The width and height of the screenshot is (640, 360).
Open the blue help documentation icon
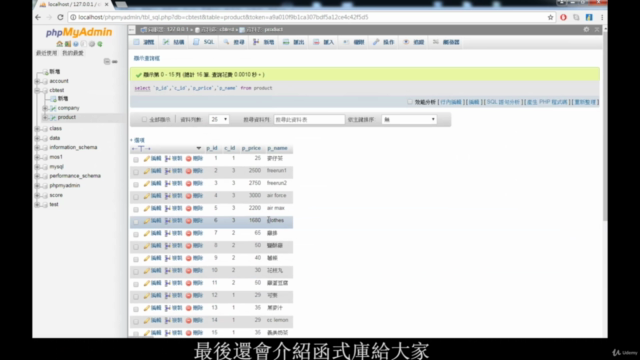pyautogui.click(x=76, y=44)
